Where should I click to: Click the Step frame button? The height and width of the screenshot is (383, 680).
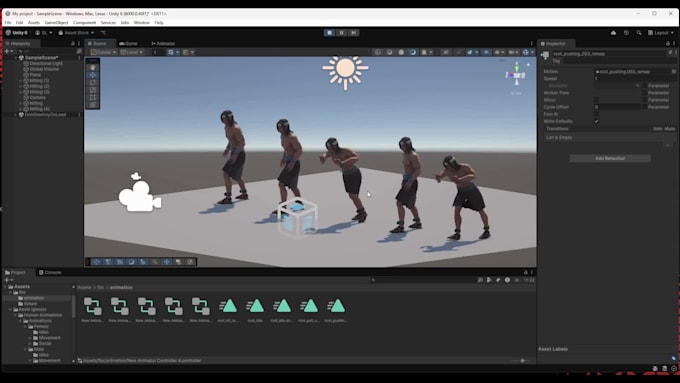pos(353,33)
